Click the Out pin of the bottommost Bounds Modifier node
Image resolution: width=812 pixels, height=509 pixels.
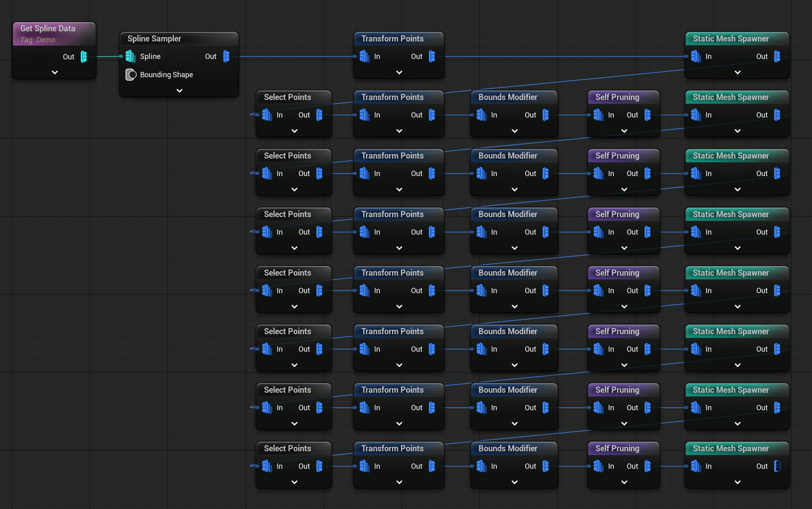click(x=546, y=466)
